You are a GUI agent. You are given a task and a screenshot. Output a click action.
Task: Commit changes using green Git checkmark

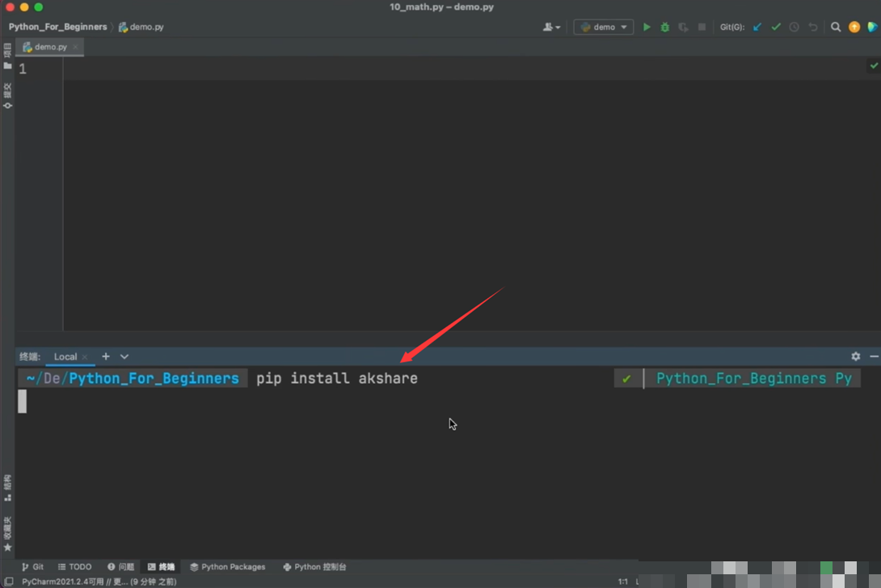pos(776,27)
